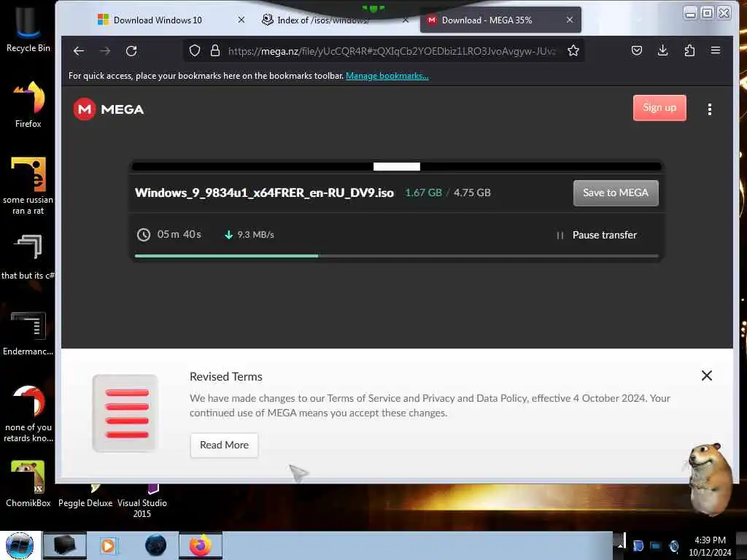Click the 1.67 GB downloaded size
Image resolution: width=747 pixels, height=560 pixels.
coord(424,192)
